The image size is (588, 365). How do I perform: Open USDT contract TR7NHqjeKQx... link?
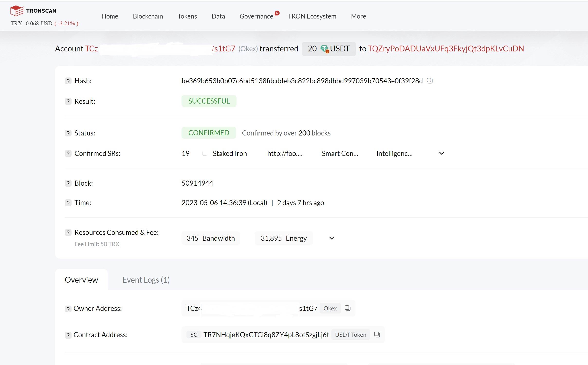[x=266, y=335]
